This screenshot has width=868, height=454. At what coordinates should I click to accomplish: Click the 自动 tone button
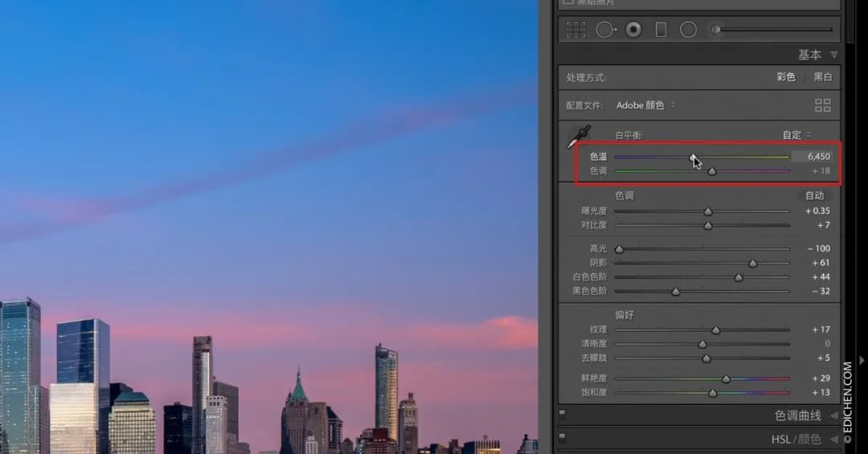814,195
